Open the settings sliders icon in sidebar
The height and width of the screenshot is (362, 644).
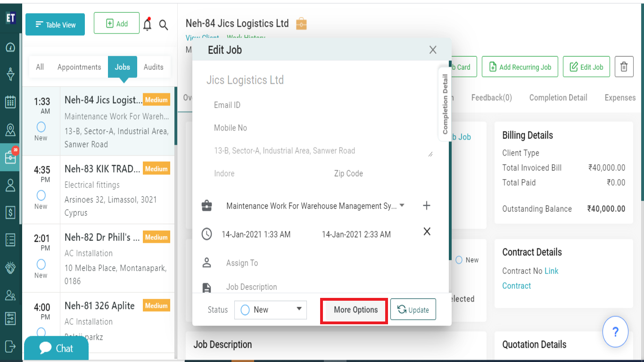click(x=10, y=319)
